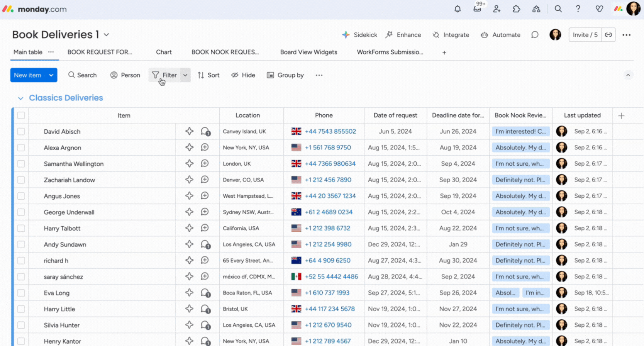Open the help question mark icon
This screenshot has height=346, width=644.
tap(578, 9)
